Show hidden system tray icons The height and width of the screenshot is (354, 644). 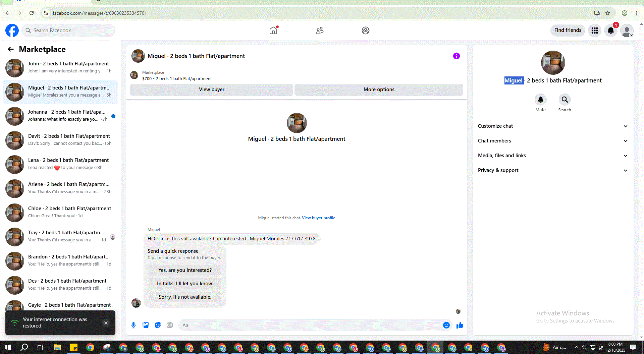pyautogui.click(x=577, y=347)
